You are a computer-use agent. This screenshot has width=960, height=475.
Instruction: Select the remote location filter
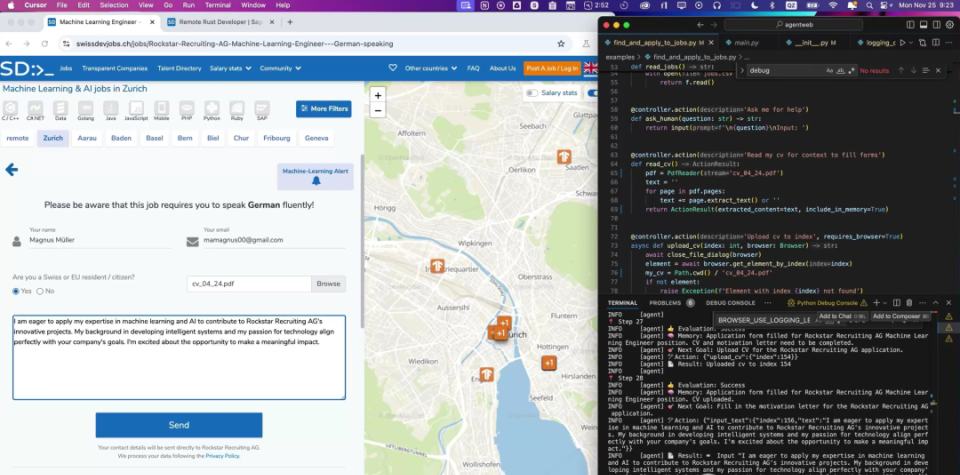click(x=18, y=138)
